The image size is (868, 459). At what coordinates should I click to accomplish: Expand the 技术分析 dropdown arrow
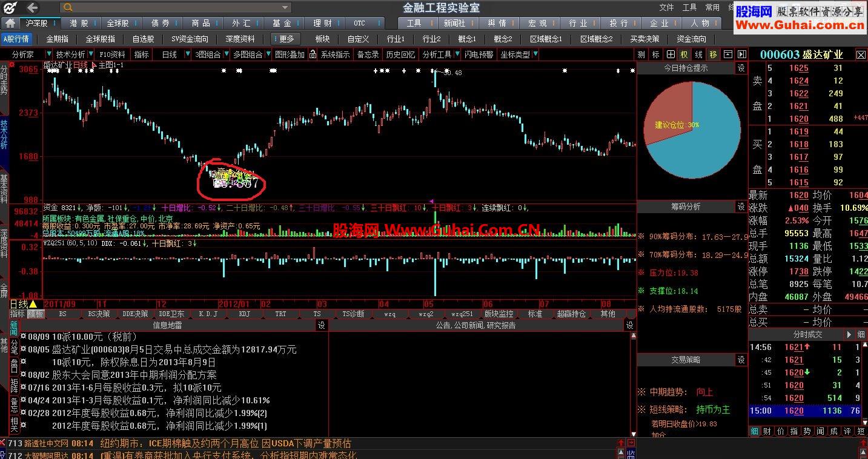tap(91, 54)
